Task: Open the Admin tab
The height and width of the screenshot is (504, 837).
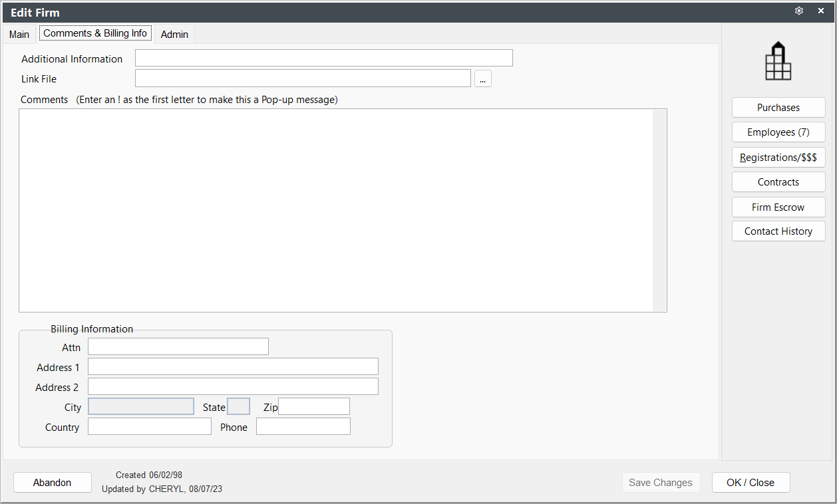Action: coord(174,34)
